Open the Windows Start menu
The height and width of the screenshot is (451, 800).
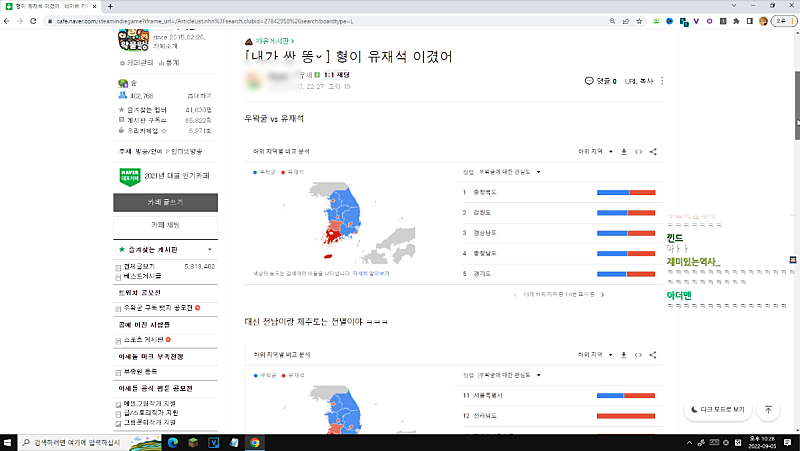(8, 443)
